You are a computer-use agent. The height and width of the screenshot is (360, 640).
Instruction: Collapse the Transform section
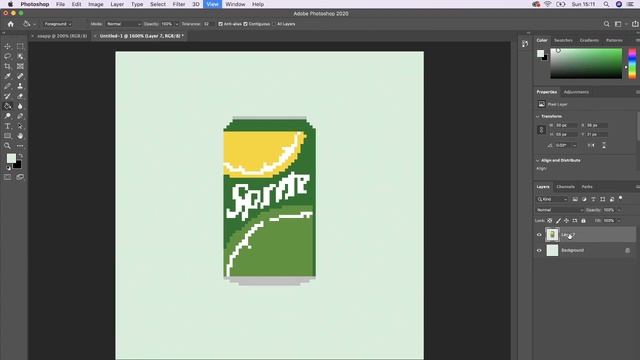[x=538, y=116]
